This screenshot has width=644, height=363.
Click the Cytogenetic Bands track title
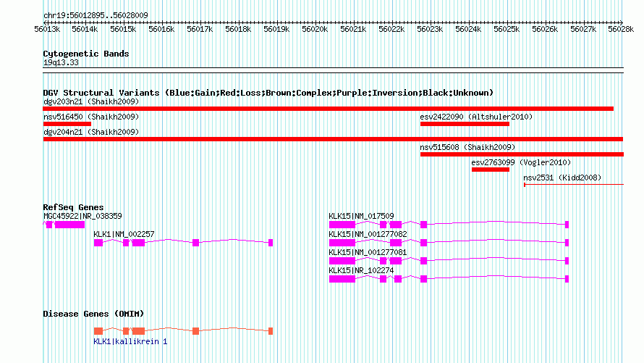pyautogui.click(x=86, y=54)
